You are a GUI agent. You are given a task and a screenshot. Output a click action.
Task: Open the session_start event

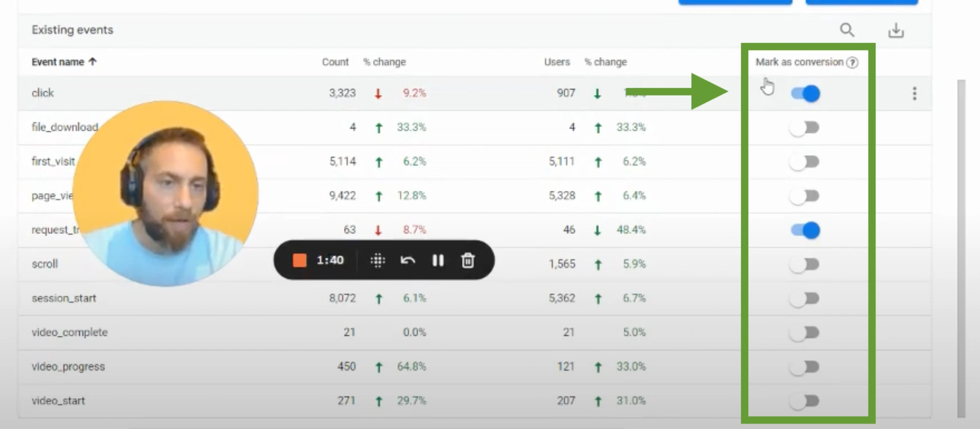(x=64, y=298)
